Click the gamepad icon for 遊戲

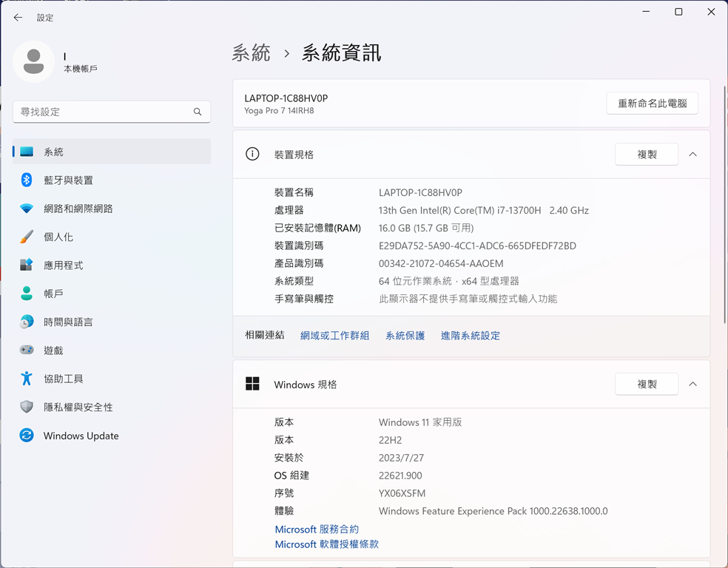click(x=27, y=350)
